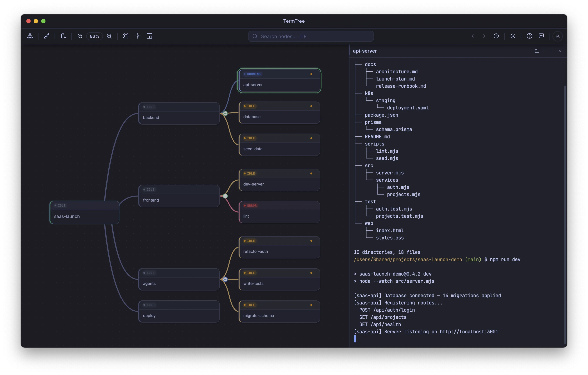Screen dimensions: 588x375
Task: Select the lint error node
Action: pyautogui.click(x=279, y=212)
